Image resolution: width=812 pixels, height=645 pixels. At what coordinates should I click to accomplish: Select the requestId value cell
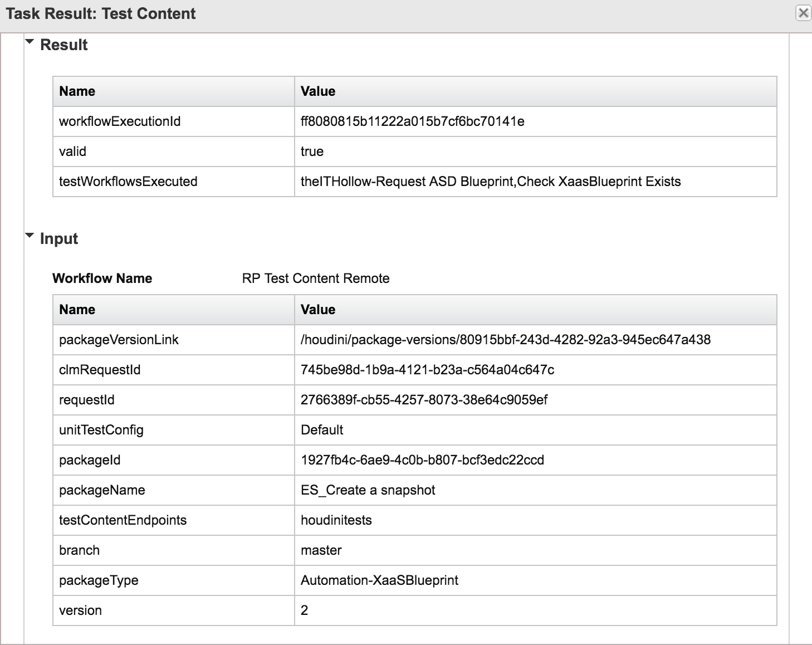pyautogui.click(x=424, y=400)
